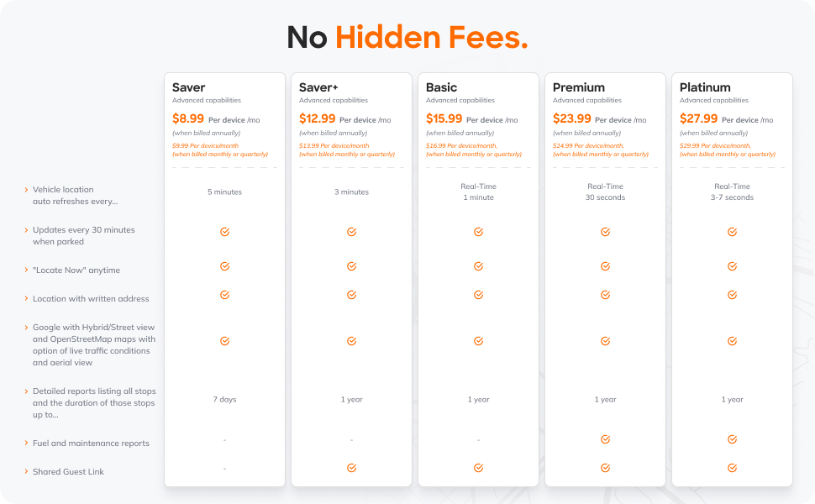
Task: Select the Platinum plan heading
Action: [x=705, y=87]
